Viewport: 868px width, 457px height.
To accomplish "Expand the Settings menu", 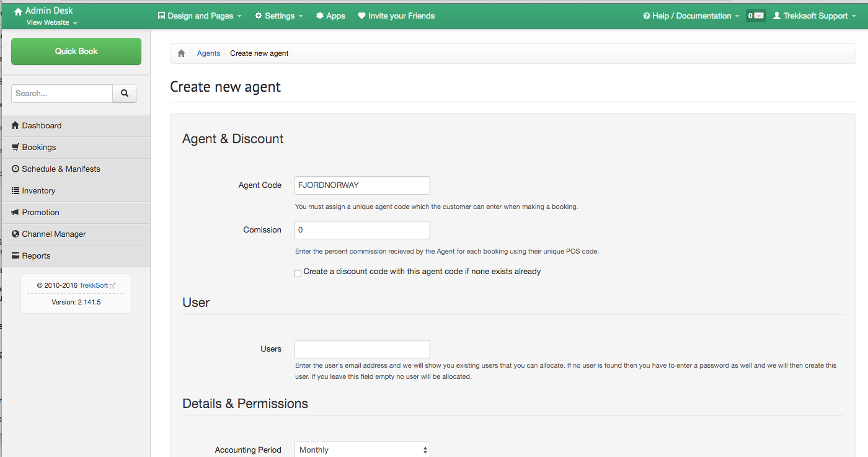I will point(279,16).
